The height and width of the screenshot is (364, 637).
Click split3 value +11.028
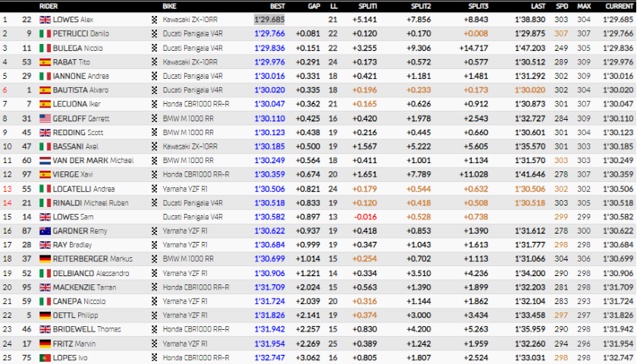click(x=474, y=174)
